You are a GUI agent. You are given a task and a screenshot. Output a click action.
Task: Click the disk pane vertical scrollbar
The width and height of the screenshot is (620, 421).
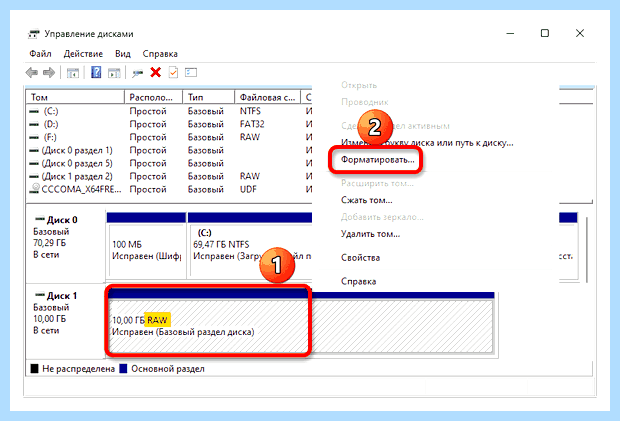point(587,250)
